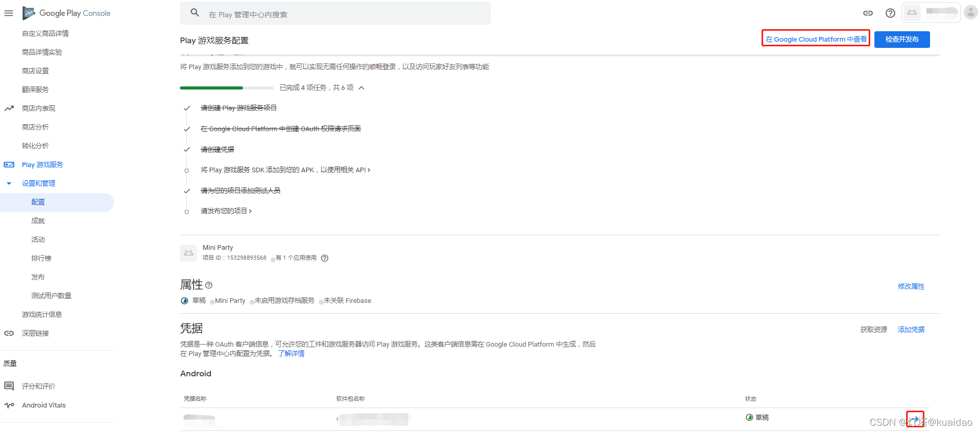Click completed task 请创建凭据
Image resolution: width=980 pixels, height=432 pixels.
[217, 149]
